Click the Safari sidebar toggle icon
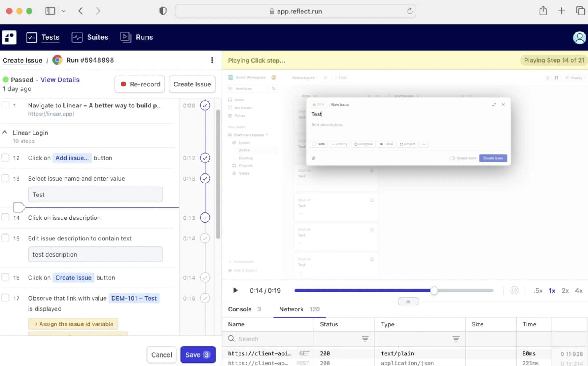 coord(50,11)
